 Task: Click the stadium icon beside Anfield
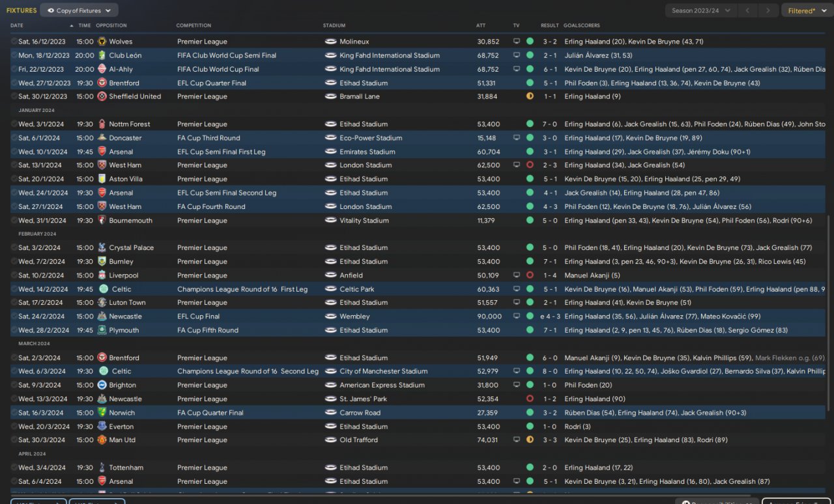point(330,275)
